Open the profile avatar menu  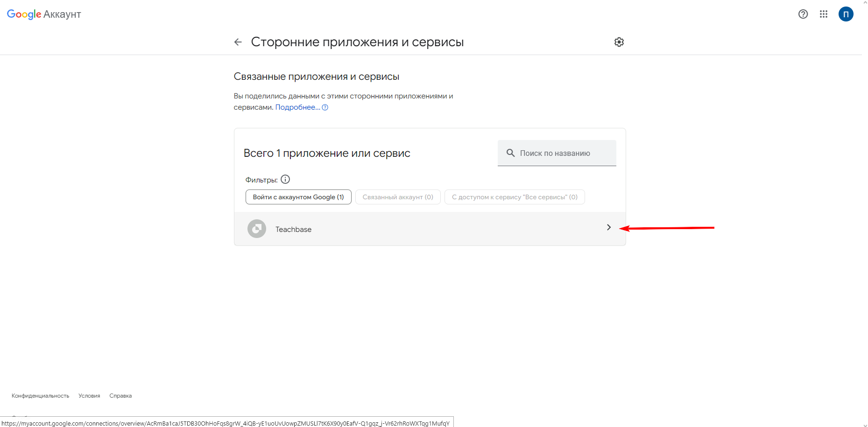(x=846, y=14)
